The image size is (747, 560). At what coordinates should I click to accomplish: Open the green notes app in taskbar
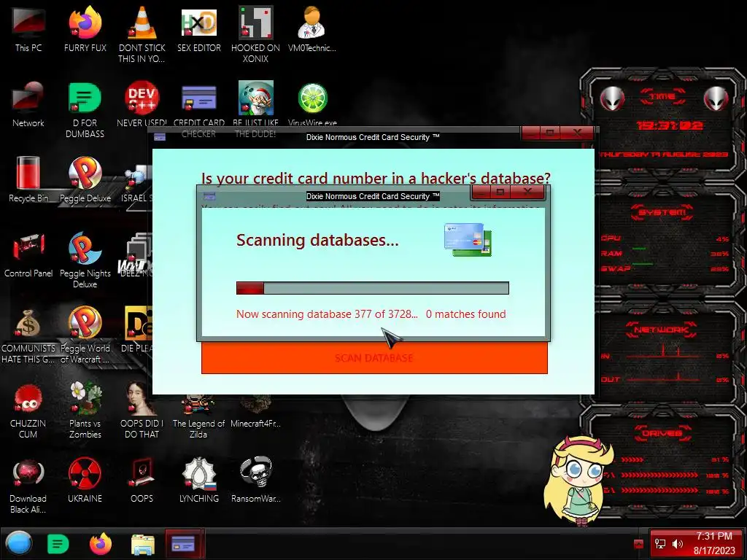click(x=58, y=544)
